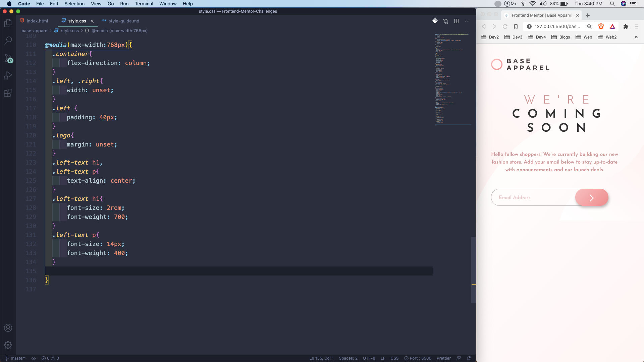644x362 pixels.
Task: Click the source control diamond icon in editor toolbar
Action: click(435, 21)
